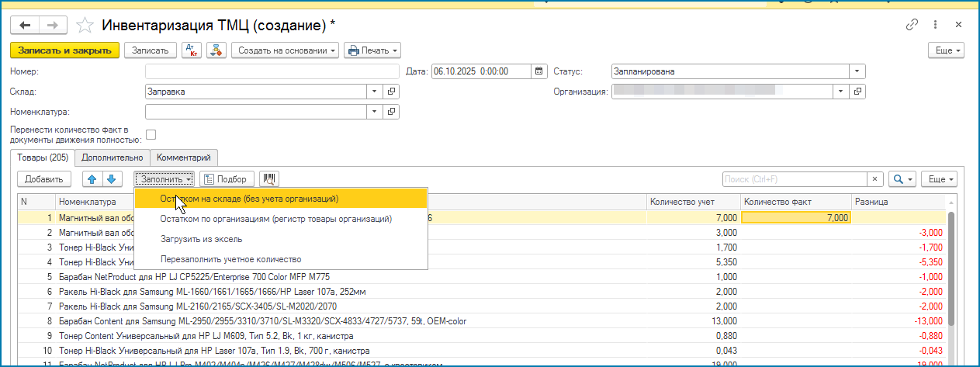Select Загрузить из эксель menu item
The height and width of the screenshot is (367, 980).
tap(201, 239)
